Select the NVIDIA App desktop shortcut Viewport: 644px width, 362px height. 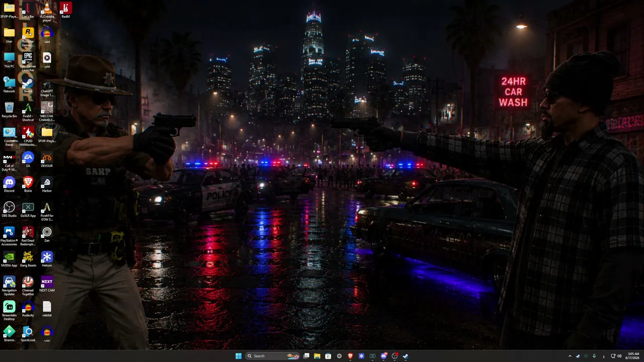coord(9,259)
